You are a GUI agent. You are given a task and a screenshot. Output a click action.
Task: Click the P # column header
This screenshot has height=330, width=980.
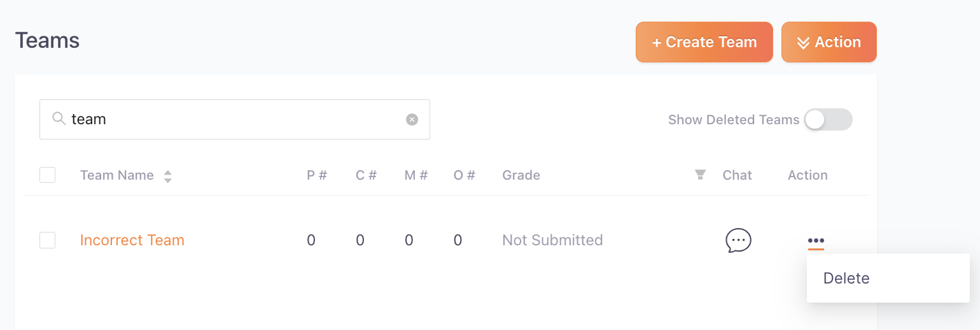click(317, 175)
